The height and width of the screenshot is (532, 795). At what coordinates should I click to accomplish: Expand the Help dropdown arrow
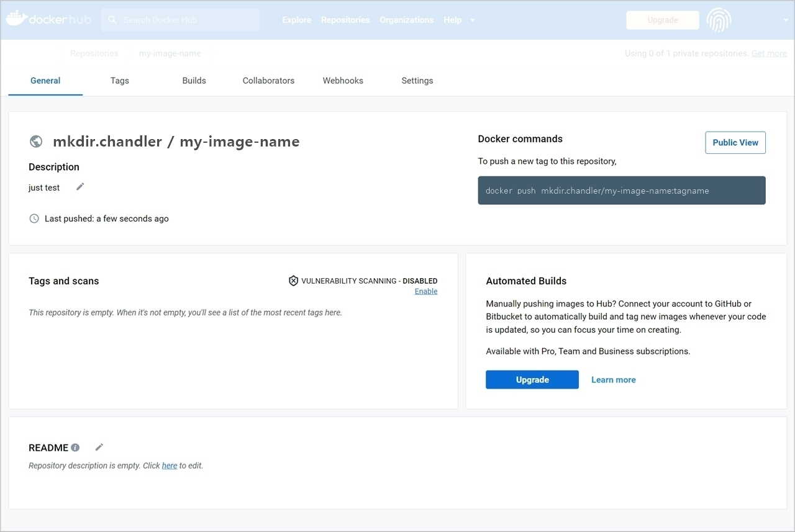click(472, 20)
